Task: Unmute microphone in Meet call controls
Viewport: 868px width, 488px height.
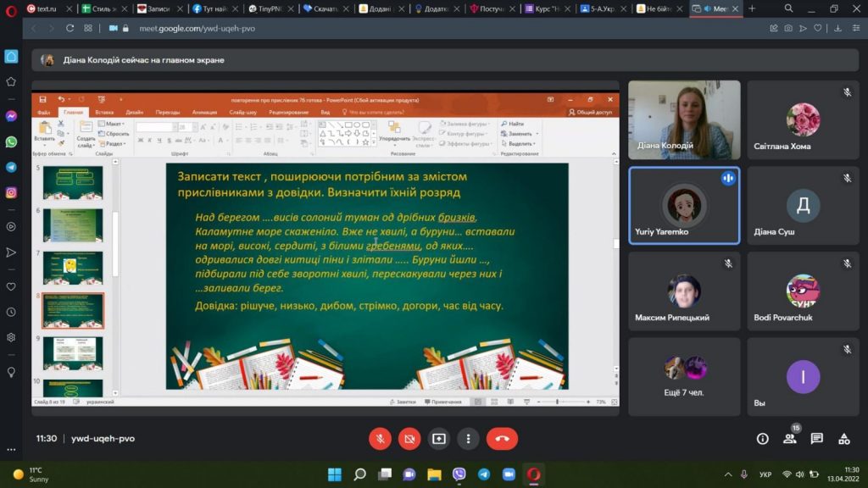Action: (380, 439)
